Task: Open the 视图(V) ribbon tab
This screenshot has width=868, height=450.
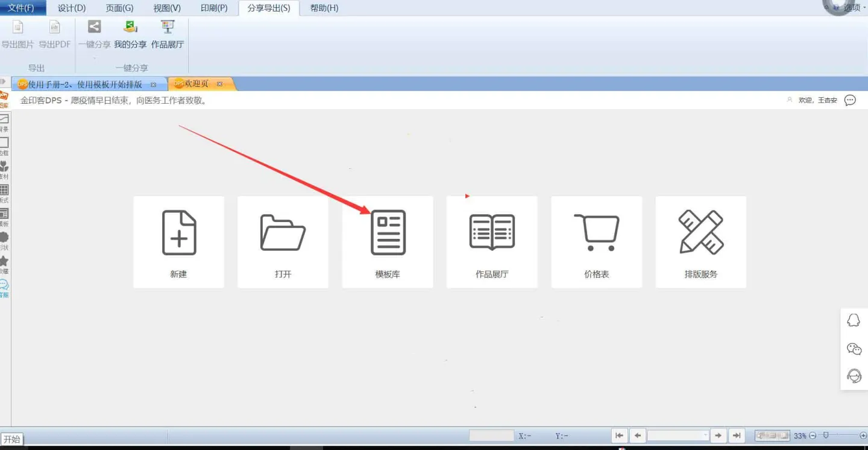Action: pyautogui.click(x=167, y=8)
